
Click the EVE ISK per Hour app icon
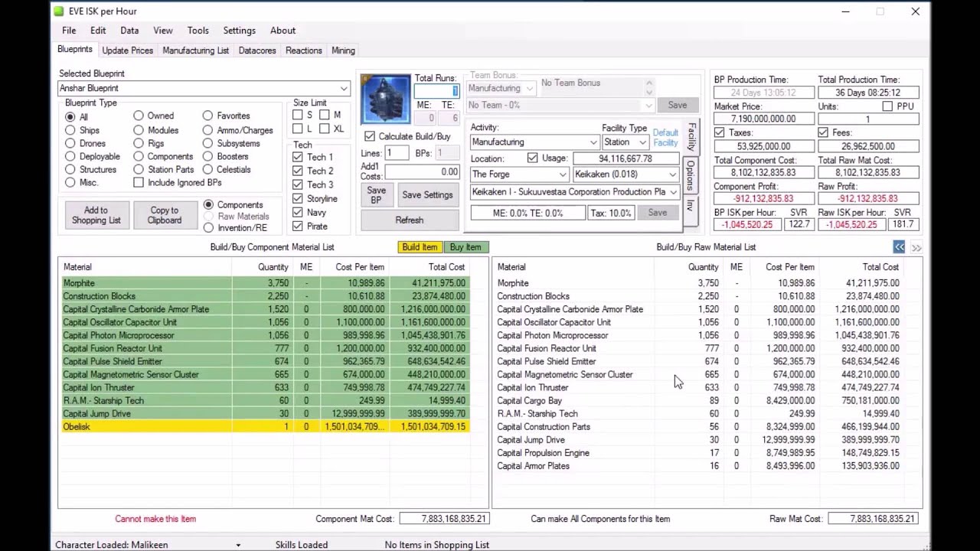point(59,11)
